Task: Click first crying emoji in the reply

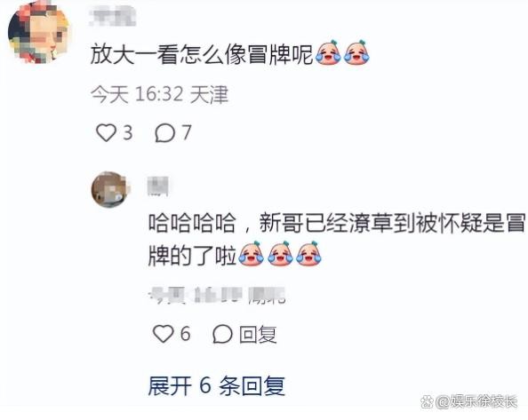Action: [x=251, y=254]
